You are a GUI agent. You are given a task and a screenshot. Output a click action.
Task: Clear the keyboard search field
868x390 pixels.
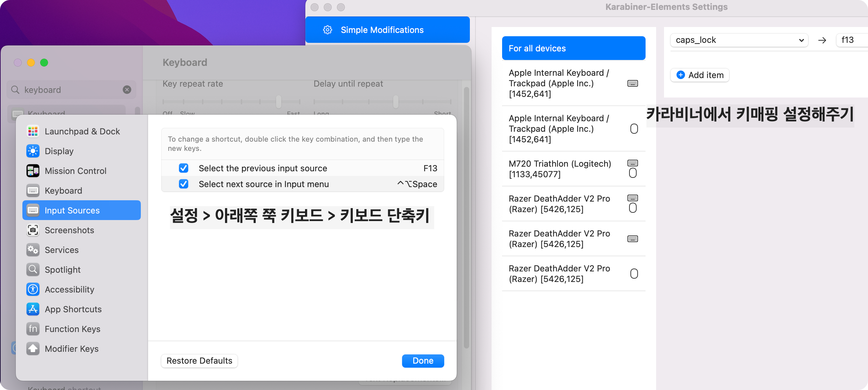click(127, 90)
